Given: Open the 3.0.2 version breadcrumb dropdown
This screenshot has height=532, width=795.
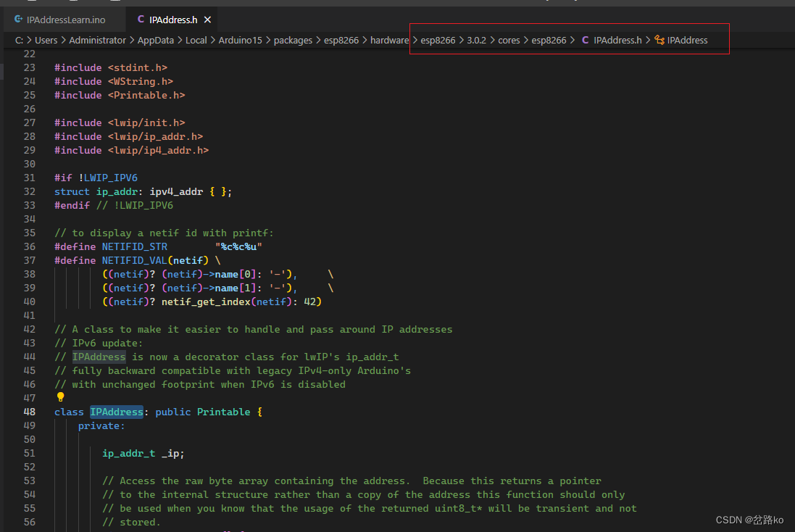Looking at the screenshot, I should 476,40.
